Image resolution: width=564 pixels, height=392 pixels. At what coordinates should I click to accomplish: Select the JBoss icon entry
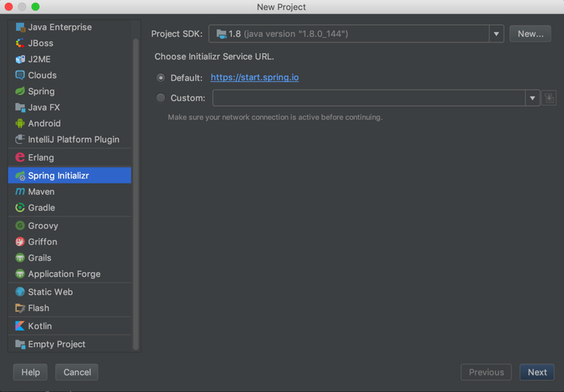coord(20,43)
